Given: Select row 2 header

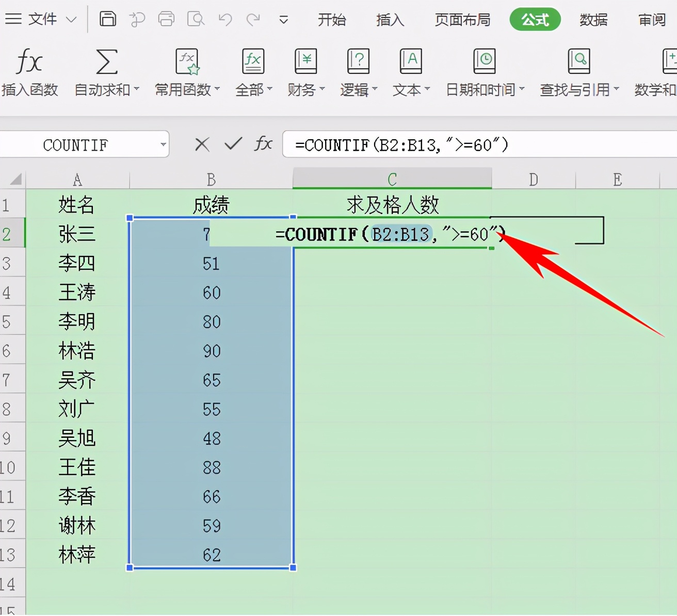Looking at the screenshot, I should (12, 234).
